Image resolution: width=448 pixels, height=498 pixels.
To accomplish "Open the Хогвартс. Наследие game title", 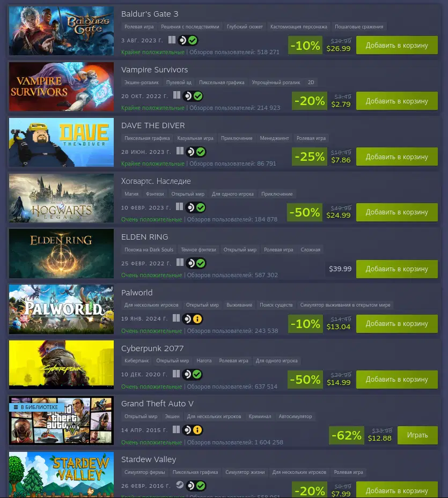I will [x=156, y=181].
